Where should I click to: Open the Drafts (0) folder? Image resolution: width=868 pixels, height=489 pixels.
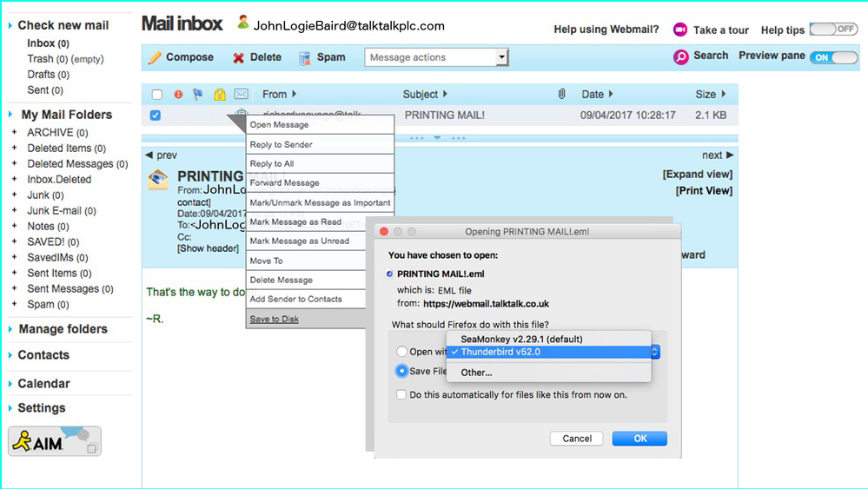click(48, 74)
